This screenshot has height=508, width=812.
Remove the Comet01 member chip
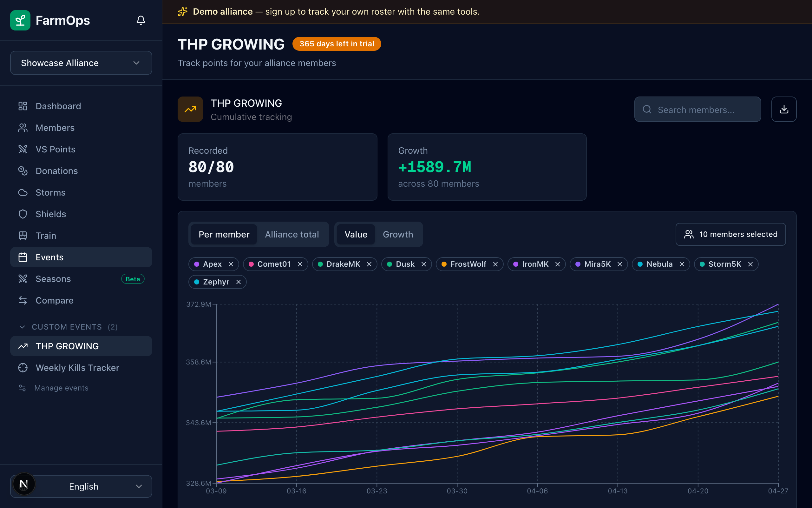pos(300,264)
